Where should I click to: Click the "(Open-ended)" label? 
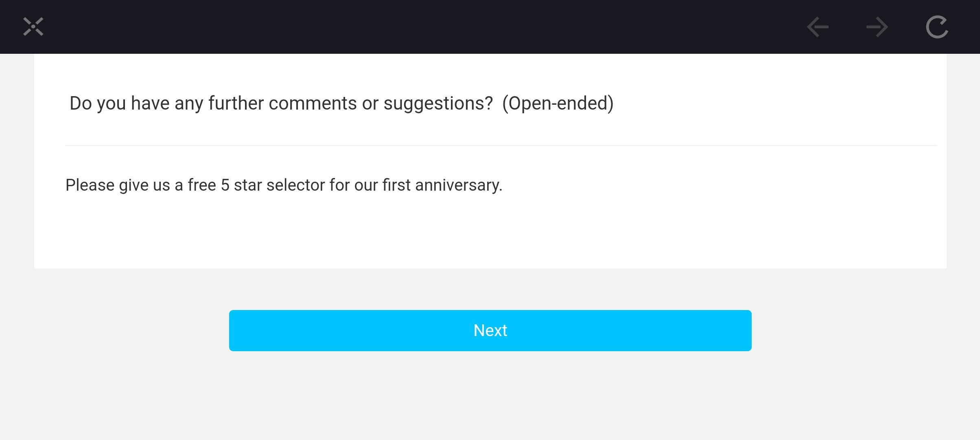click(x=558, y=103)
